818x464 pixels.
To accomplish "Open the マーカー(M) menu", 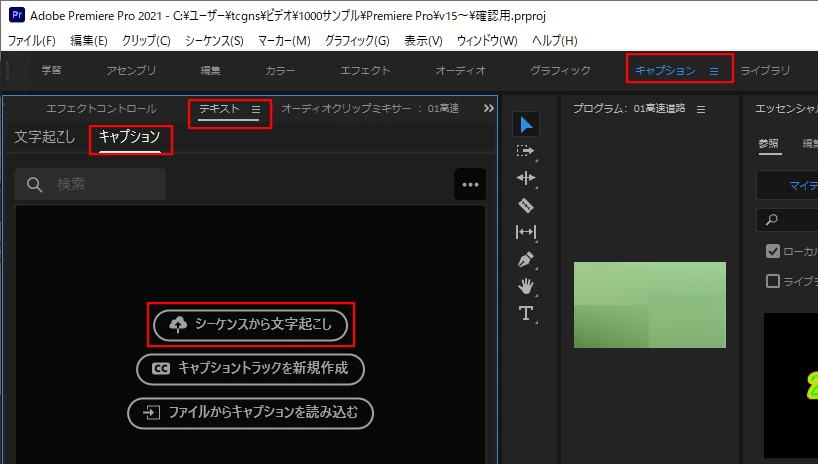I will coord(284,41).
